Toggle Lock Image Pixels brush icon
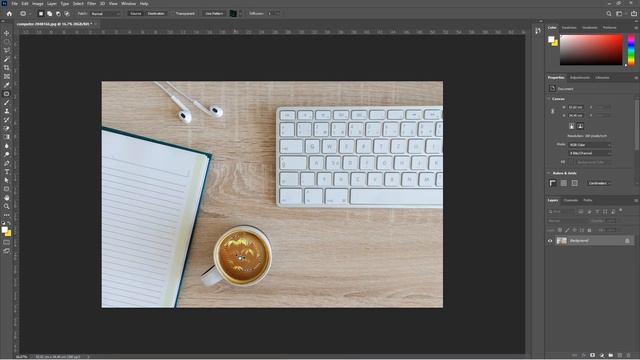The width and height of the screenshot is (640, 360). [567, 230]
